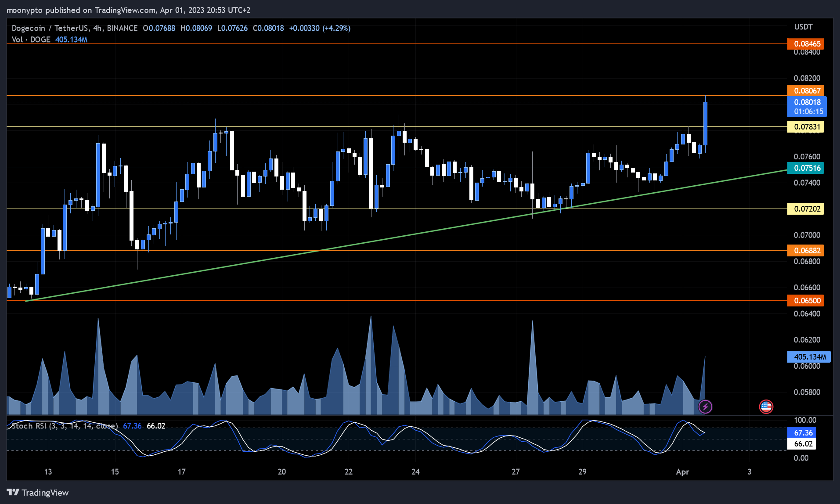840x504 pixels.
Task: Click the Dogecoin / TetherUS symbol title
Action: [x=75, y=28]
